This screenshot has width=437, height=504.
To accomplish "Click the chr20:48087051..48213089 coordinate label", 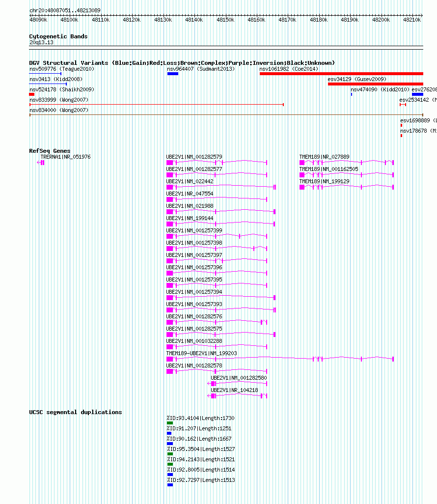I will [x=65, y=10].
